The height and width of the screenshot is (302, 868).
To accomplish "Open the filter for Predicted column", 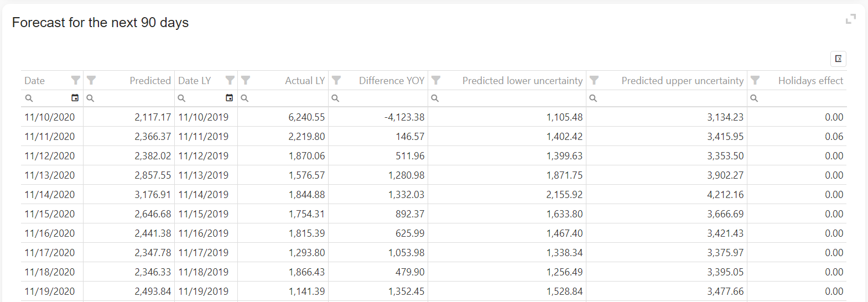I will coord(92,81).
